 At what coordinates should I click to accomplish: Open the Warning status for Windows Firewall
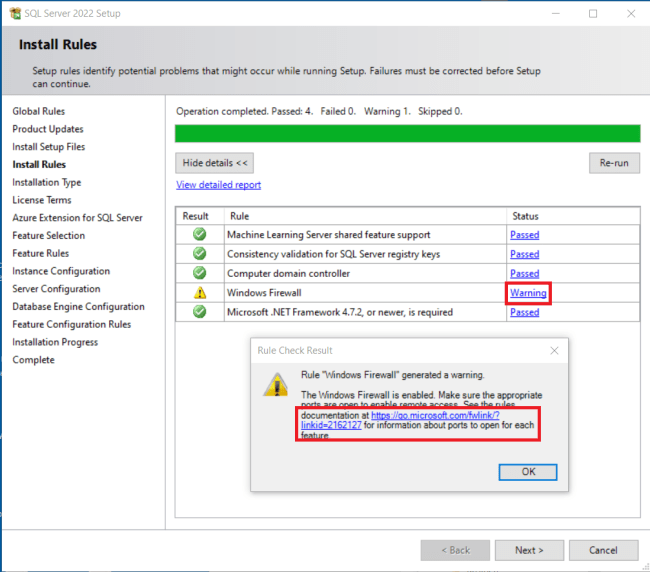(x=528, y=293)
